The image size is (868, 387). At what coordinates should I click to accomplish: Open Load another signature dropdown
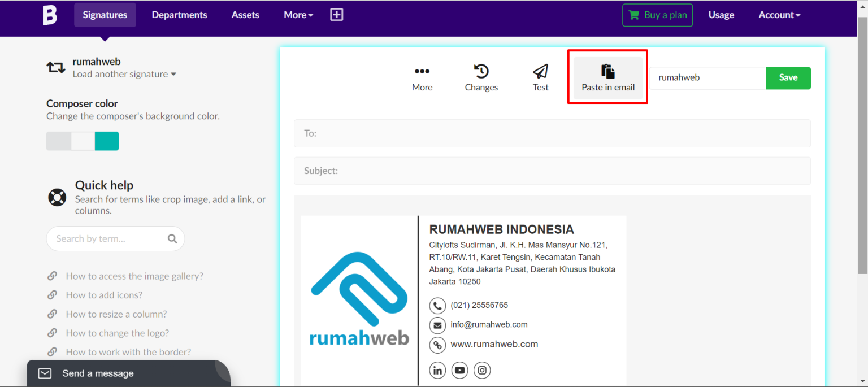click(x=124, y=74)
